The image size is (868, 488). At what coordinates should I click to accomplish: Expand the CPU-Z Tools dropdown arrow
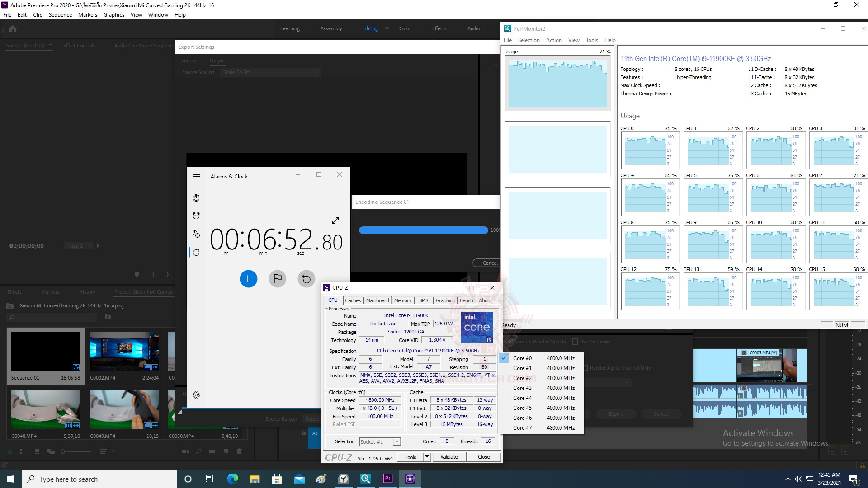pyautogui.click(x=426, y=457)
